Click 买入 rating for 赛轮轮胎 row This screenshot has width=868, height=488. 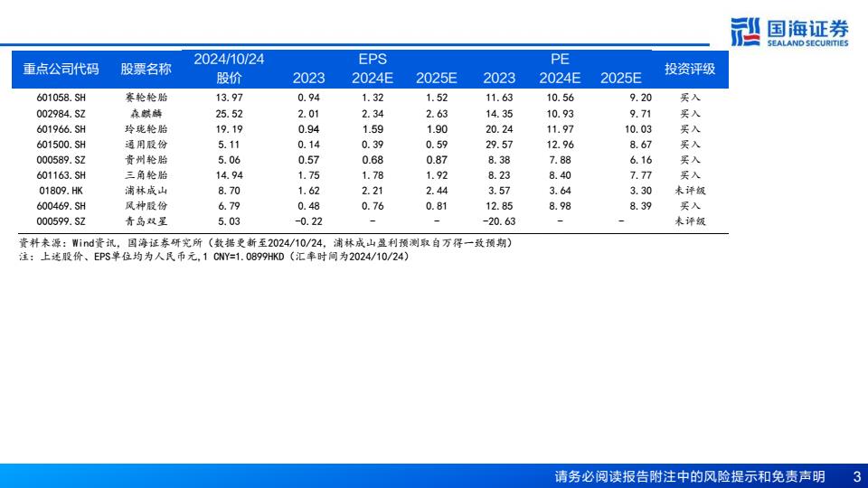[x=690, y=98]
